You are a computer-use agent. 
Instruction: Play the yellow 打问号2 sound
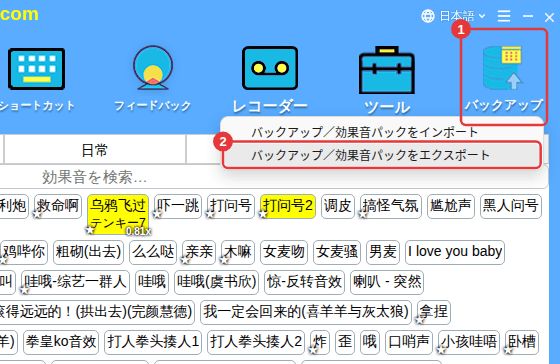coord(288,206)
